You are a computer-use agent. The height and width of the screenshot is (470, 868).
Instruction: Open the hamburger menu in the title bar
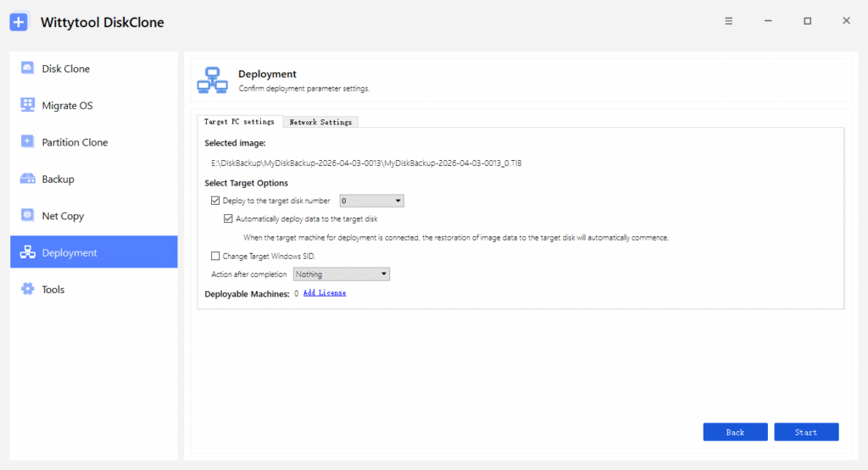pyautogui.click(x=728, y=21)
